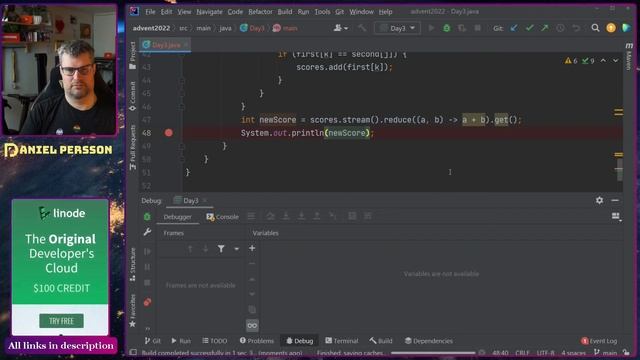Commit changes with the Git checkmark

coord(530,28)
